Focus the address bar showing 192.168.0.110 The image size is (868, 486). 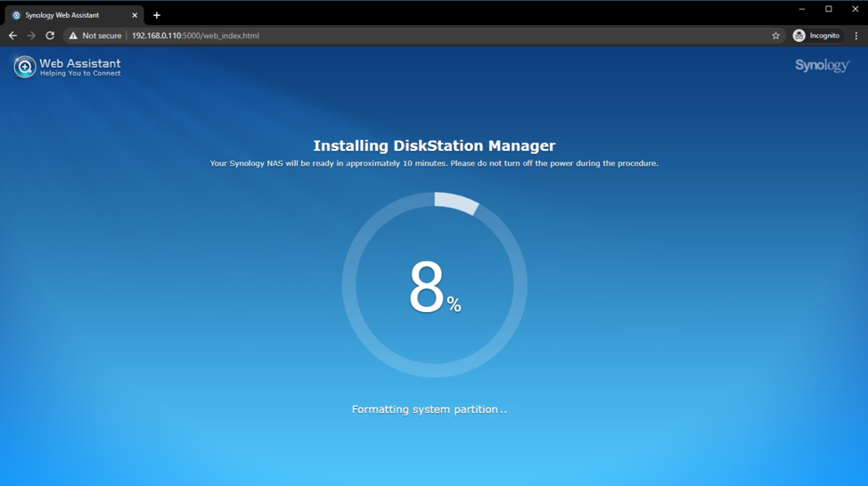tap(356, 36)
